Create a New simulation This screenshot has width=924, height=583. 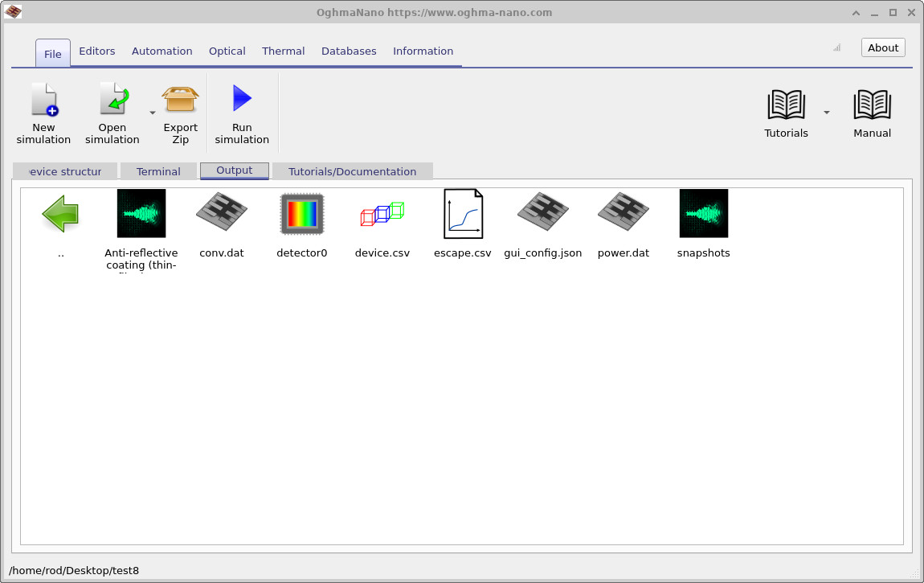tap(43, 113)
